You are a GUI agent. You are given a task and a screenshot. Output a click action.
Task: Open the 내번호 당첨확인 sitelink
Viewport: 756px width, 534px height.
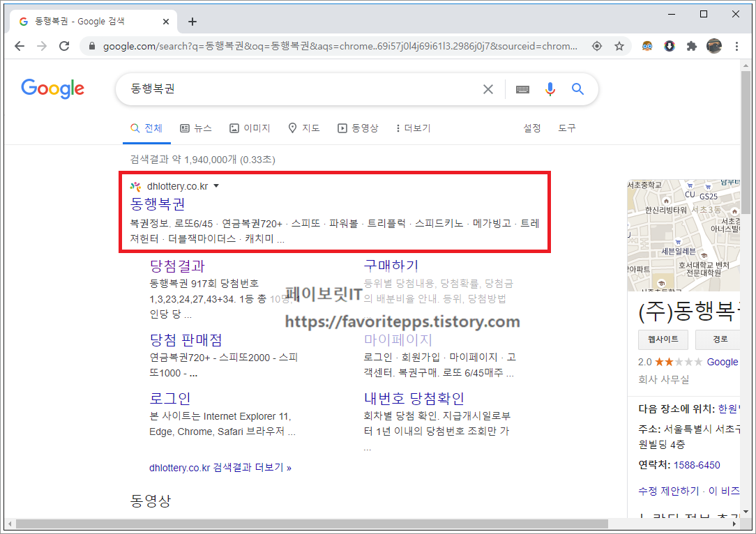pyautogui.click(x=414, y=399)
